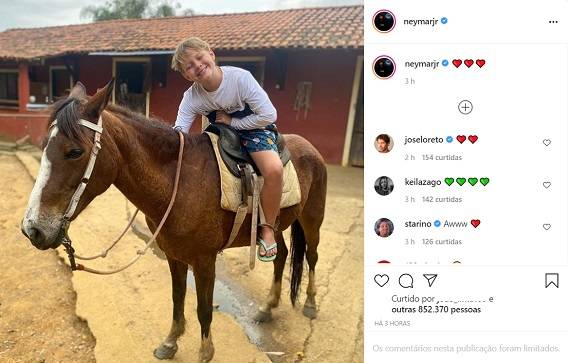Image resolution: width=568 pixels, height=363 pixels.
Task: Open outras 852.370 pessoas likes list
Action: (x=436, y=309)
